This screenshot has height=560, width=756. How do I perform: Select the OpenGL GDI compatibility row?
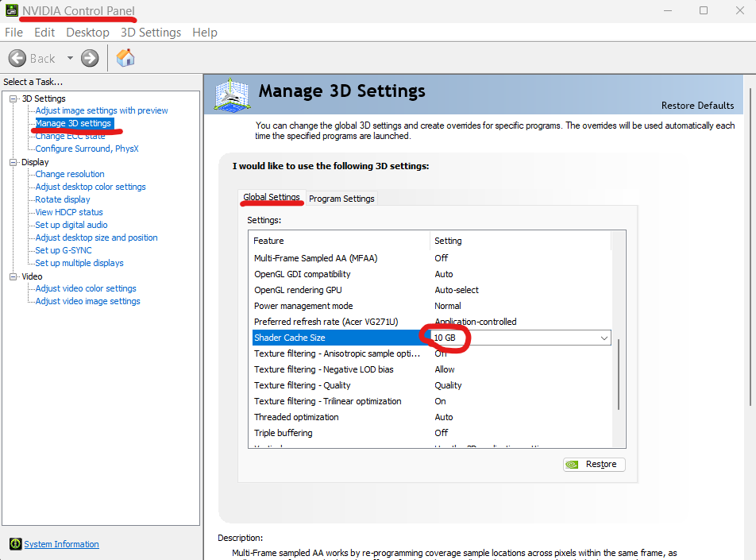[431, 274]
